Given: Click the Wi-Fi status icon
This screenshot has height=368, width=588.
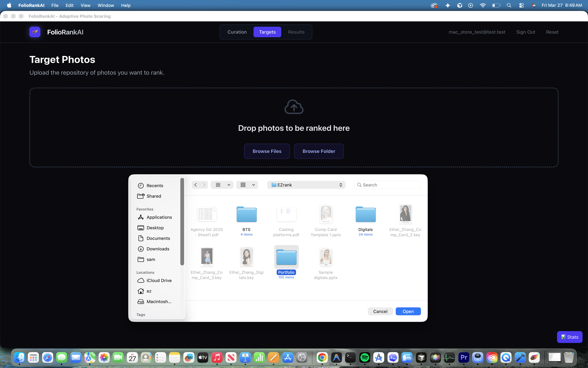Looking at the screenshot, I should click(x=483, y=5).
